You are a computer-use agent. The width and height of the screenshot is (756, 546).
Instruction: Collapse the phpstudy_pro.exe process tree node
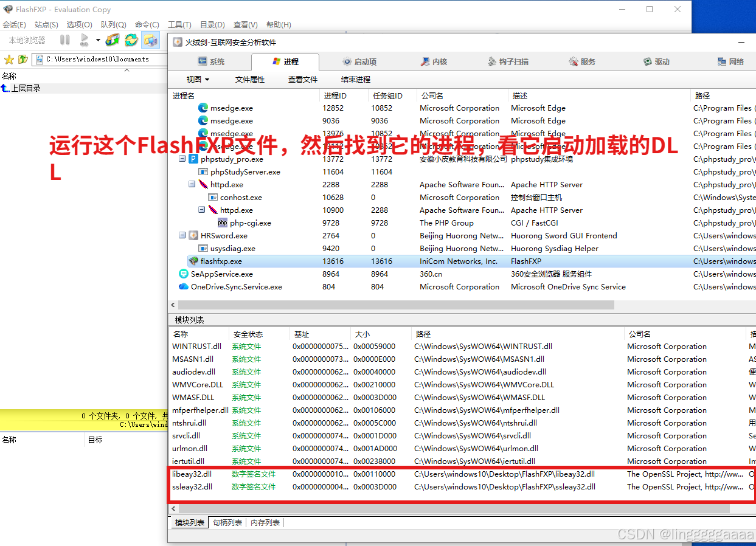click(x=182, y=159)
